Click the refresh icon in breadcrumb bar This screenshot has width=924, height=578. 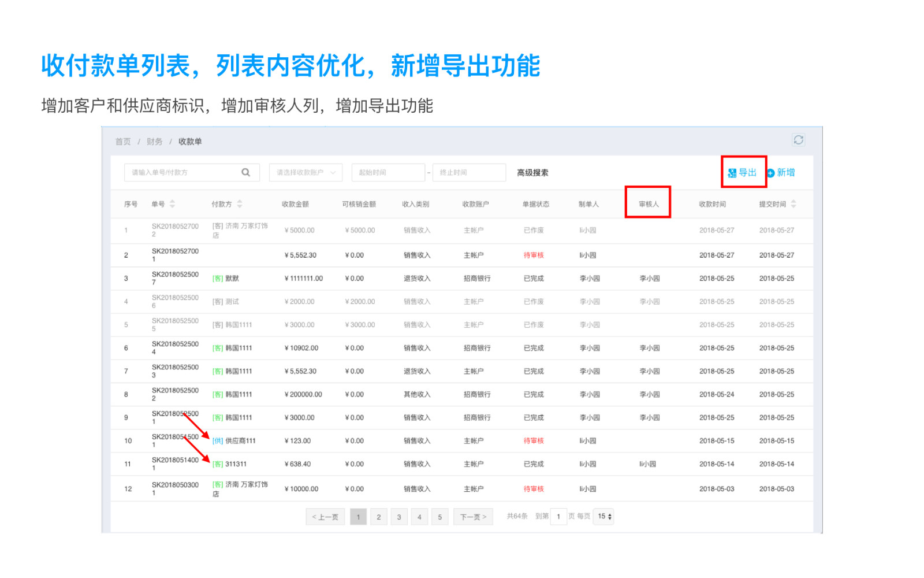click(x=798, y=140)
